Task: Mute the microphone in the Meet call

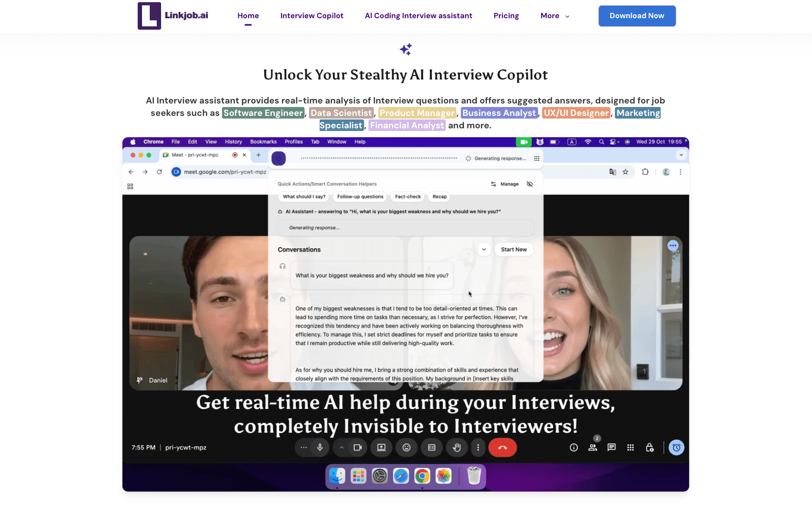Action: [319, 448]
